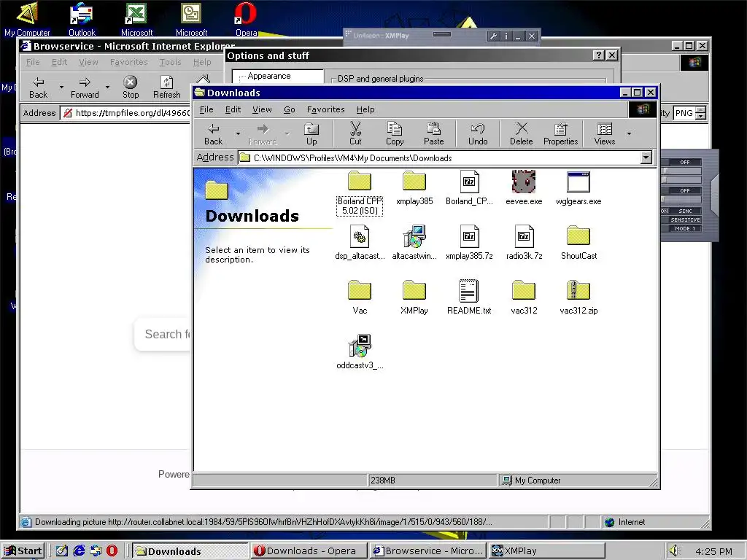The image size is (747, 560).
Task: Adjust the XMPlay slider directly above SINC
Action: coord(681,200)
